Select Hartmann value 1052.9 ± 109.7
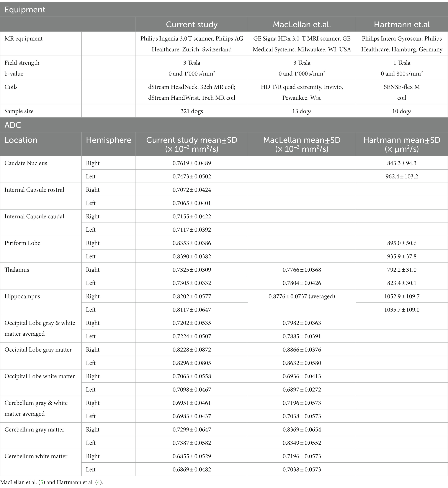Screen dimensions: 448x488 point(402,296)
